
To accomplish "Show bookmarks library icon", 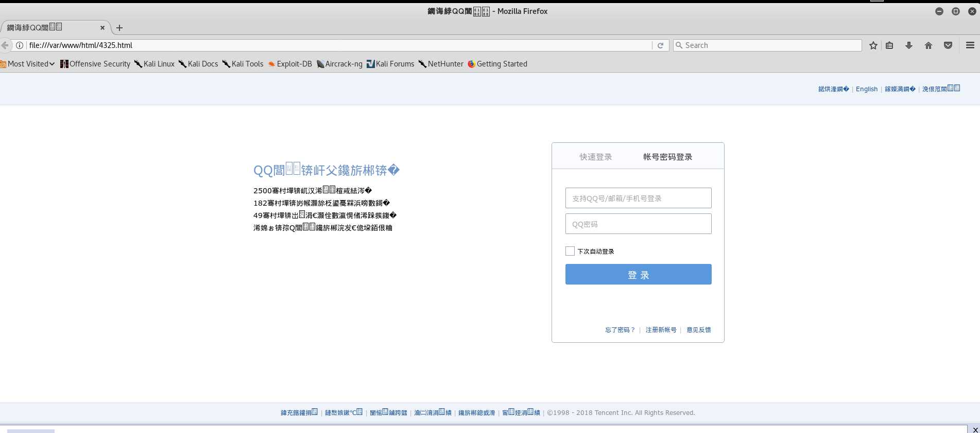I will pyautogui.click(x=889, y=45).
